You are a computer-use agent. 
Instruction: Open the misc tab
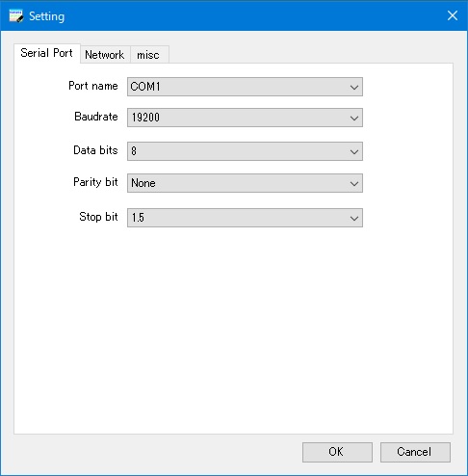[148, 55]
